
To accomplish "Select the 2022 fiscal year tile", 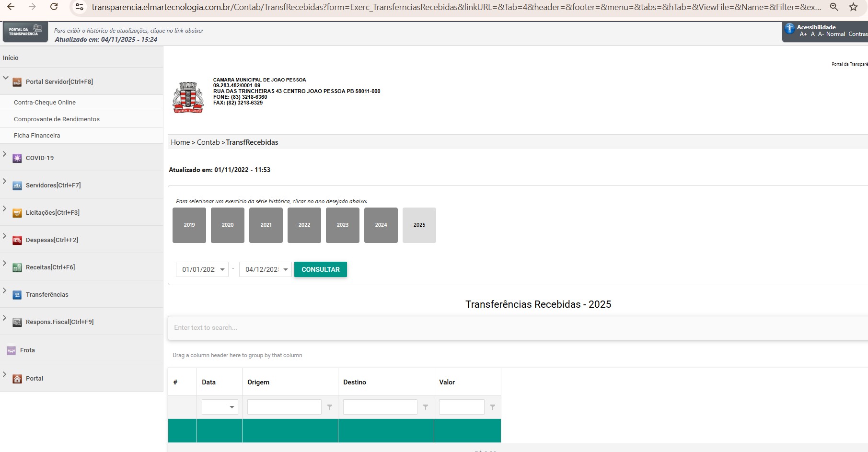I will pyautogui.click(x=304, y=225).
